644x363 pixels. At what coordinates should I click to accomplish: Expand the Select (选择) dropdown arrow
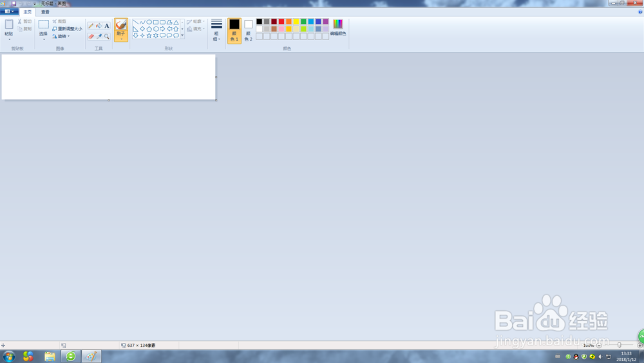tap(44, 39)
